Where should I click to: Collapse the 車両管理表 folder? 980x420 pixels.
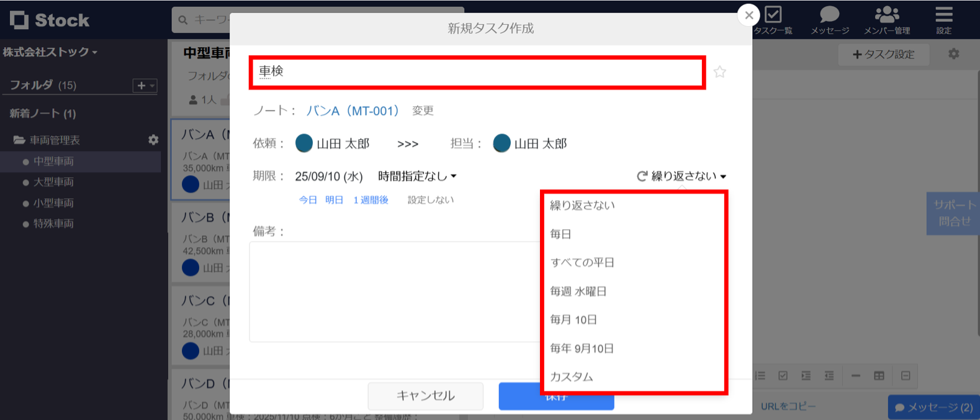[19, 140]
